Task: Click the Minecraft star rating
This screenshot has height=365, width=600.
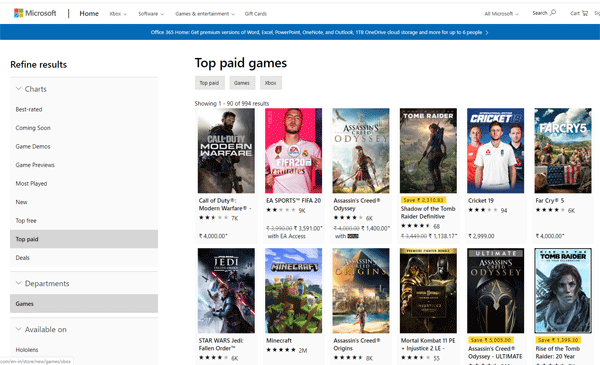Action: (281, 350)
